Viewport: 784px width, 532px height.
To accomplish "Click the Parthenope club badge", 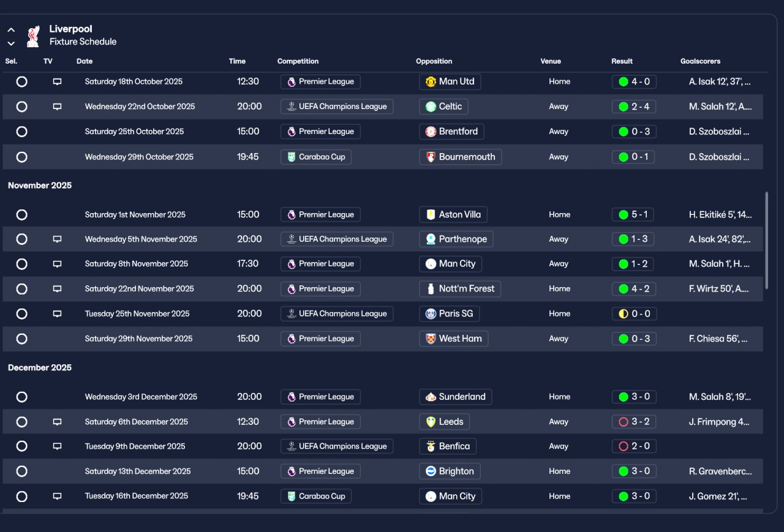I will (x=431, y=239).
